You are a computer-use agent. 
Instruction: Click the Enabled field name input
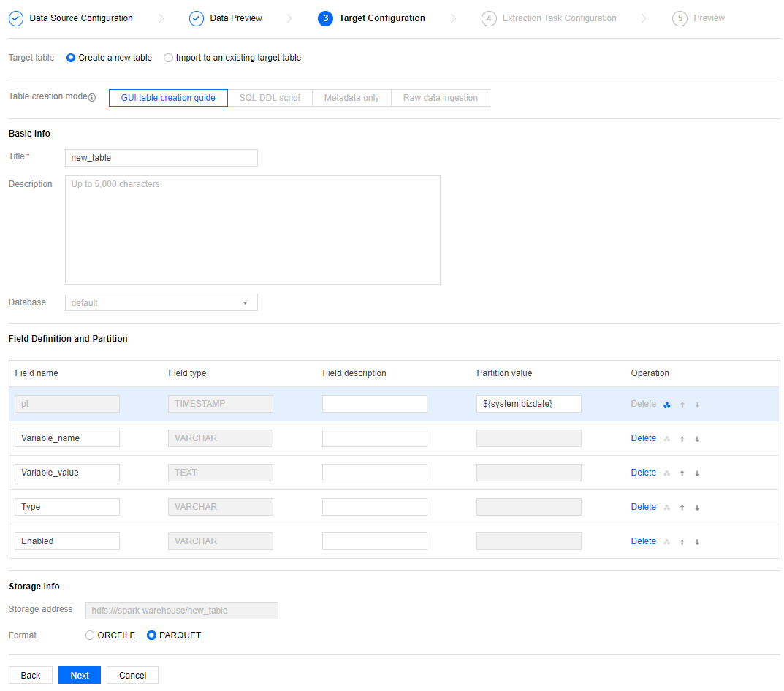click(x=67, y=541)
